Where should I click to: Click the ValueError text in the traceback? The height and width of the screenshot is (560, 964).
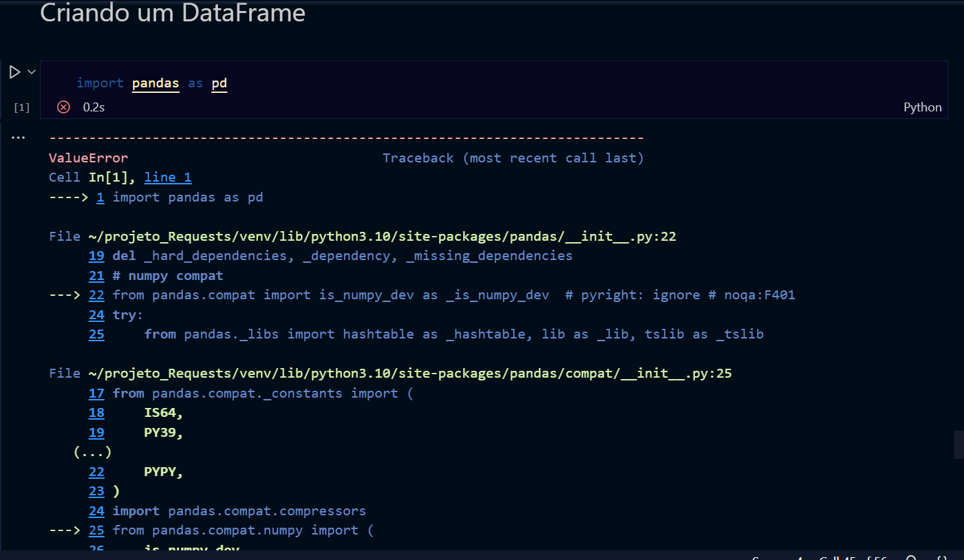point(88,158)
